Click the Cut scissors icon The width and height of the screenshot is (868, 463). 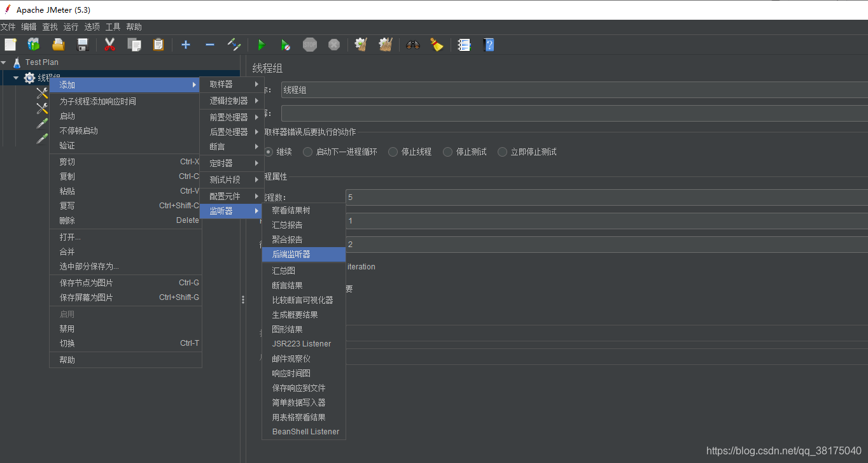(x=109, y=45)
